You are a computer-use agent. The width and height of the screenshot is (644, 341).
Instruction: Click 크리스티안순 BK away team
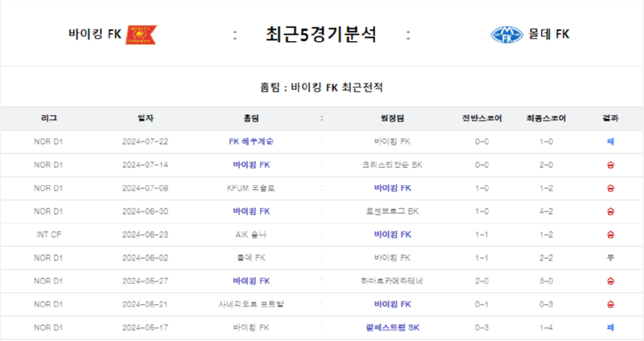(x=392, y=165)
